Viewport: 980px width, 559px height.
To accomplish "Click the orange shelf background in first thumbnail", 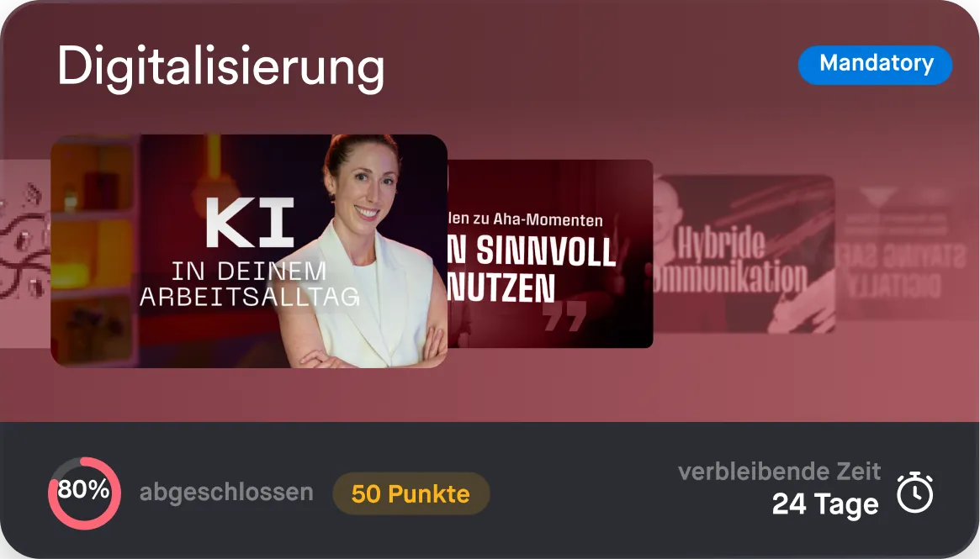I will tap(93, 250).
